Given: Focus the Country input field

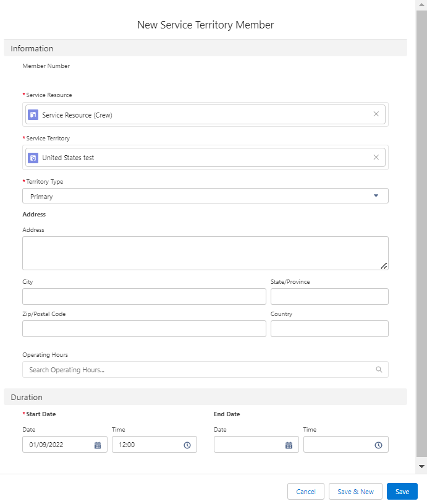Looking at the screenshot, I should tap(329, 329).
